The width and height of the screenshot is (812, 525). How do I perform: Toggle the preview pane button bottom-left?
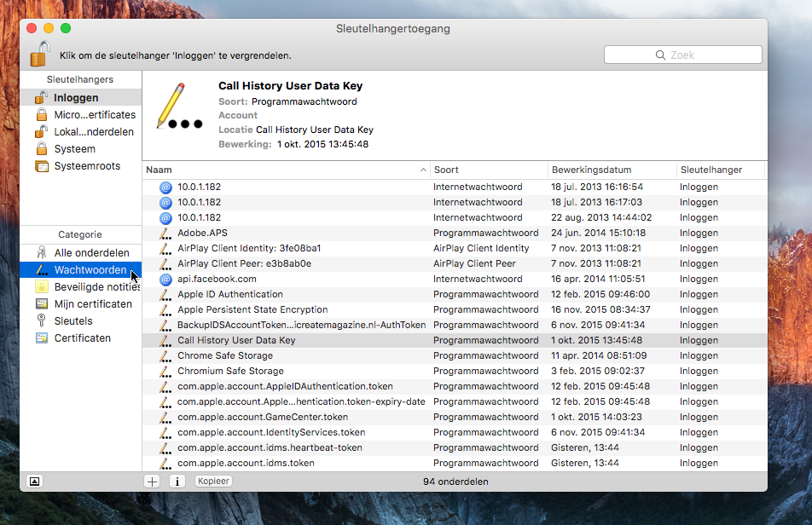[34, 481]
